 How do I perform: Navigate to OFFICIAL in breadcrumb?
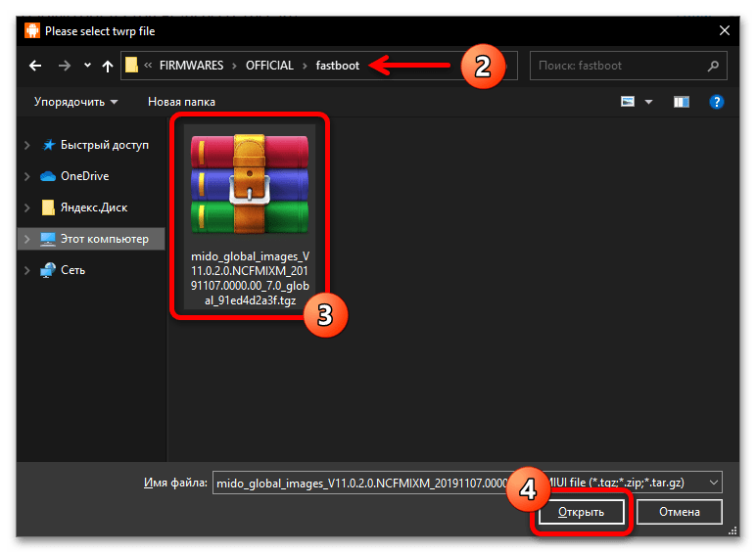[x=269, y=66]
